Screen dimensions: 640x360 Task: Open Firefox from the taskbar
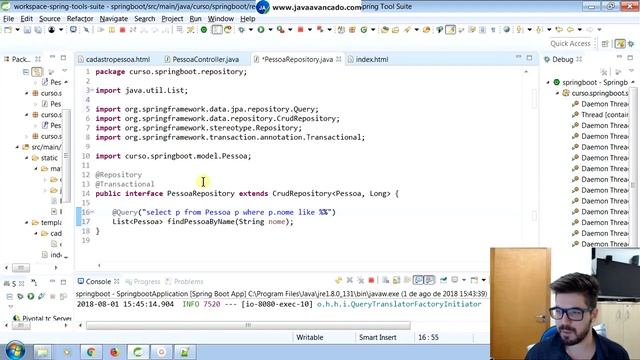coord(114,352)
